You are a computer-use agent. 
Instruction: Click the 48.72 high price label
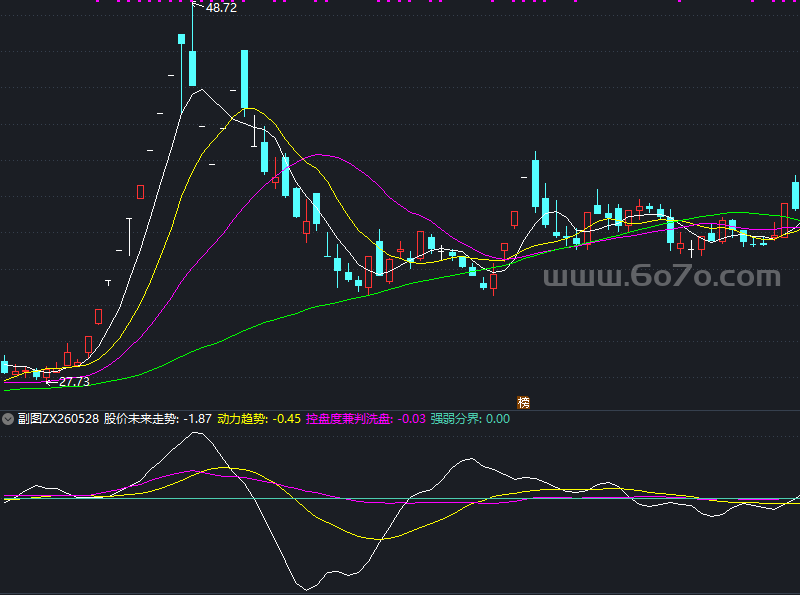(221, 8)
